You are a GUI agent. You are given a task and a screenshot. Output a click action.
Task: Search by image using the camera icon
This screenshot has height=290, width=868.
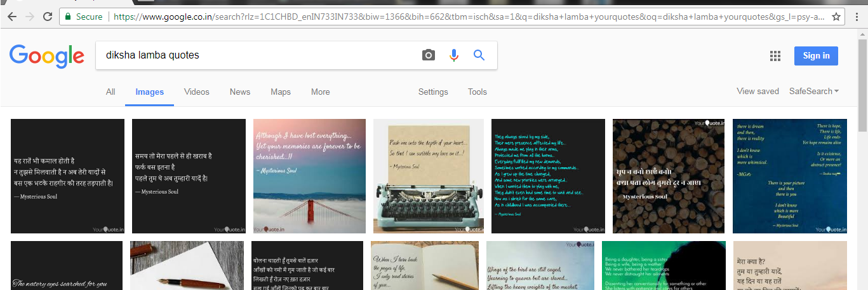pos(429,55)
